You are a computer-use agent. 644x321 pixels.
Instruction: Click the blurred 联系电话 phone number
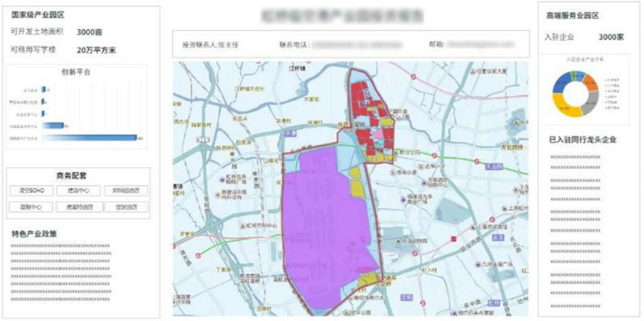357,45
